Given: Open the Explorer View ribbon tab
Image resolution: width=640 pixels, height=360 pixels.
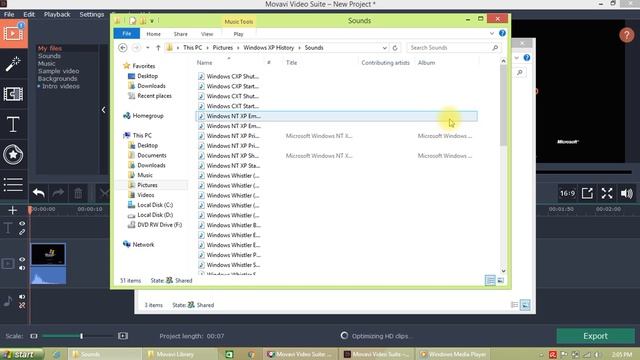Looking at the screenshot, I should (207, 34).
